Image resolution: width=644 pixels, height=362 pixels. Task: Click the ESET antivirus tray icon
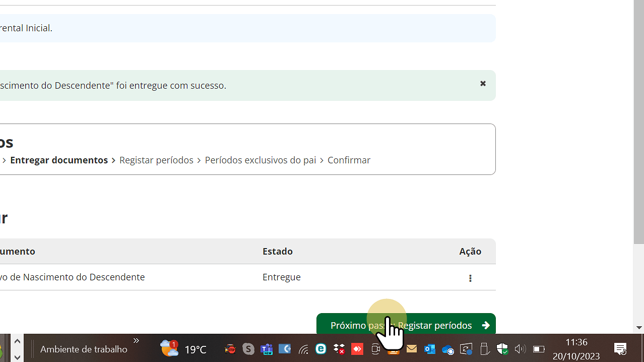321,349
